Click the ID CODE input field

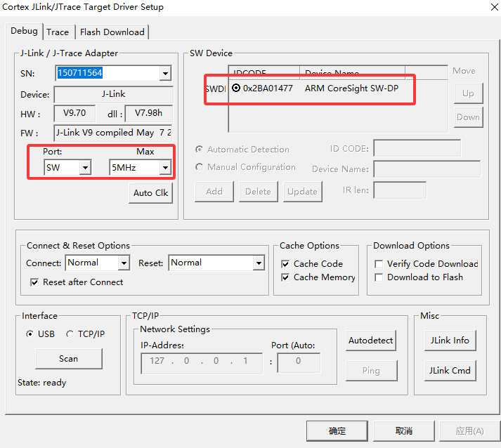[417, 148]
